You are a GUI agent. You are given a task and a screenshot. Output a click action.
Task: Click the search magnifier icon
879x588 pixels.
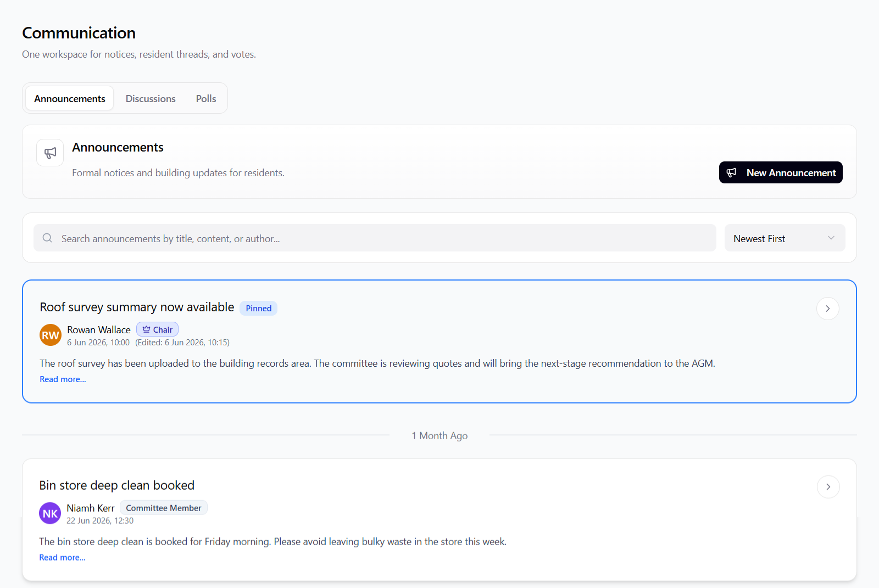(47, 238)
